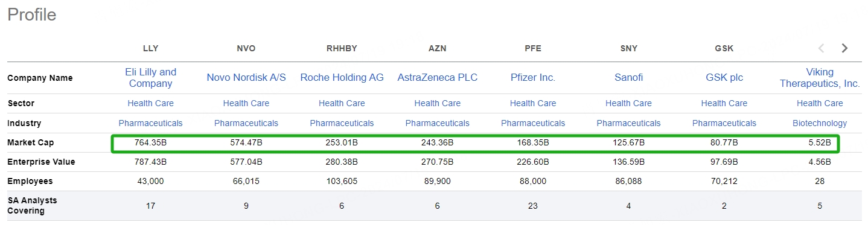Click Pharmaceuticals industry under NVO
The height and width of the screenshot is (225, 868).
pos(246,123)
